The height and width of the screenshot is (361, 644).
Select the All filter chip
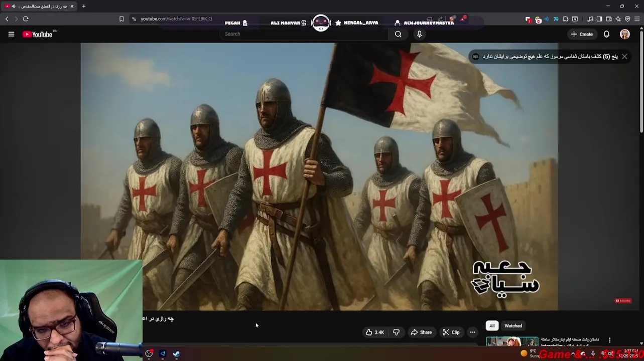click(492, 326)
